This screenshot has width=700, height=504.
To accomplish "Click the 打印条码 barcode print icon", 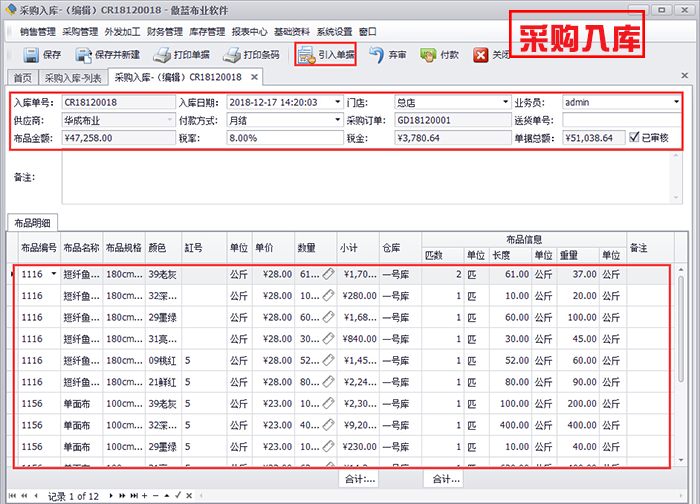I will (x=232, y=55).
